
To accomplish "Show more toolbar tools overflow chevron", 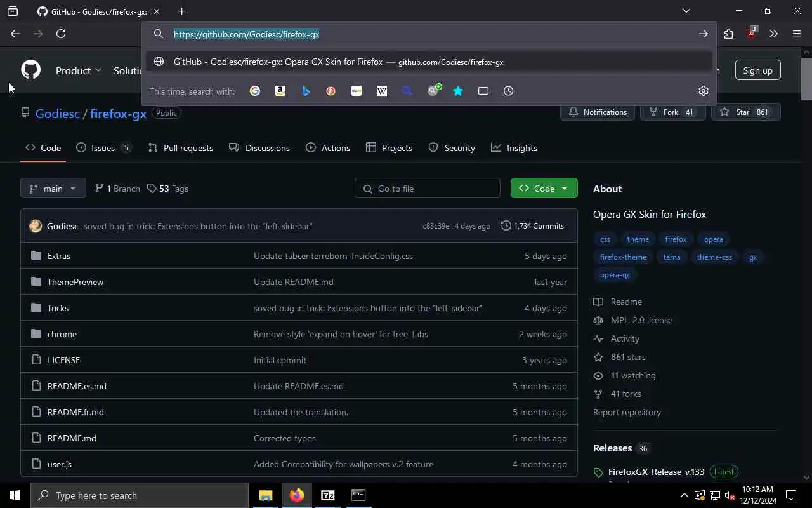I will [773, 34].
